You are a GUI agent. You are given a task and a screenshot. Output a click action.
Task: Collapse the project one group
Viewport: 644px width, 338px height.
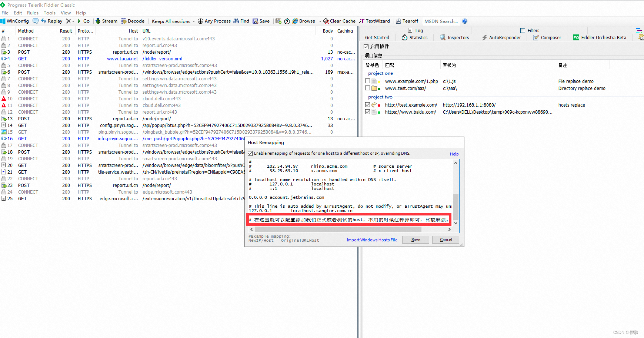point(380,73)
